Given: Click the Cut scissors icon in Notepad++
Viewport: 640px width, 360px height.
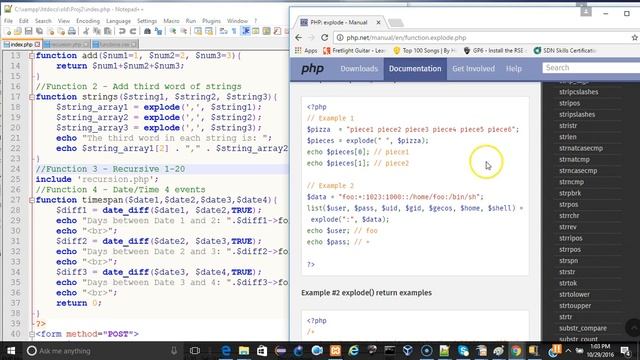Looking at the screenshot, I should (x=86, y=31).
